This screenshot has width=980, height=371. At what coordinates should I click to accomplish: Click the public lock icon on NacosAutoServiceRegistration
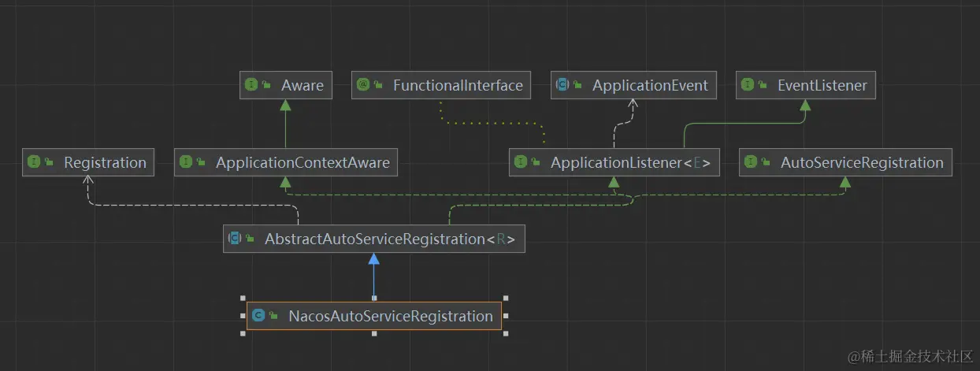point(274,316)
